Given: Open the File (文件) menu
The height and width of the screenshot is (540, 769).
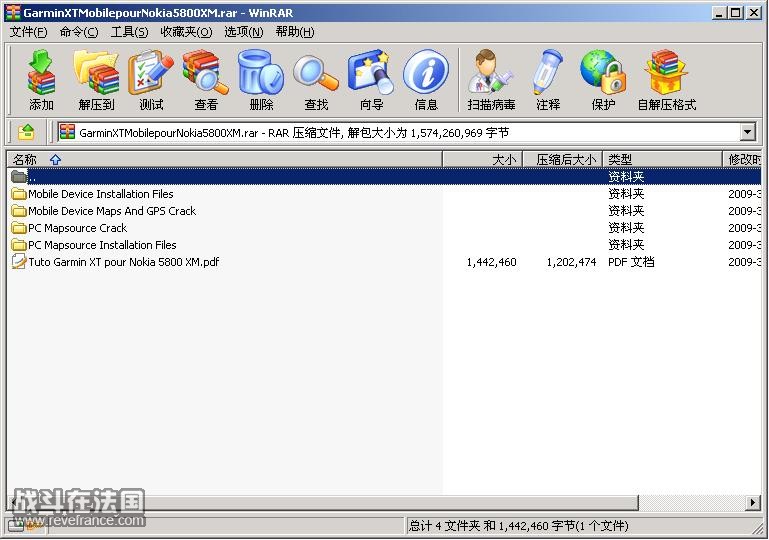Looking at the screenshot, I should point(28,32).
